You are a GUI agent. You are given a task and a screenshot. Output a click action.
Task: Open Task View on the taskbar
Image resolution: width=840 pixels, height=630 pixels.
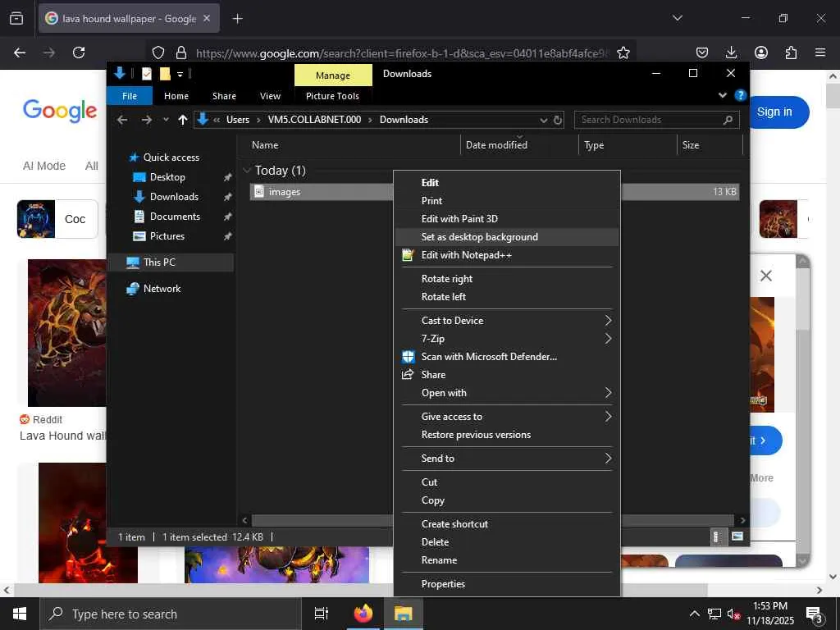[322, 614]
